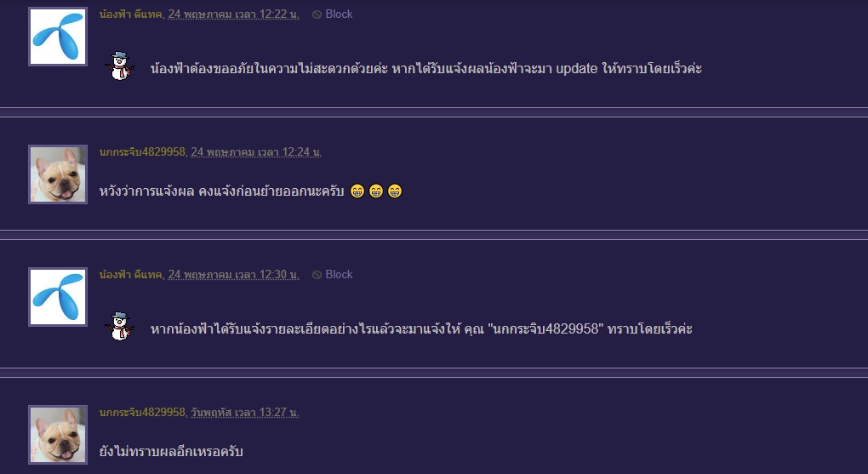Click the circle-slash icon beside Block at 12:22
Screen dimensions: 868x474
(317, 14)
